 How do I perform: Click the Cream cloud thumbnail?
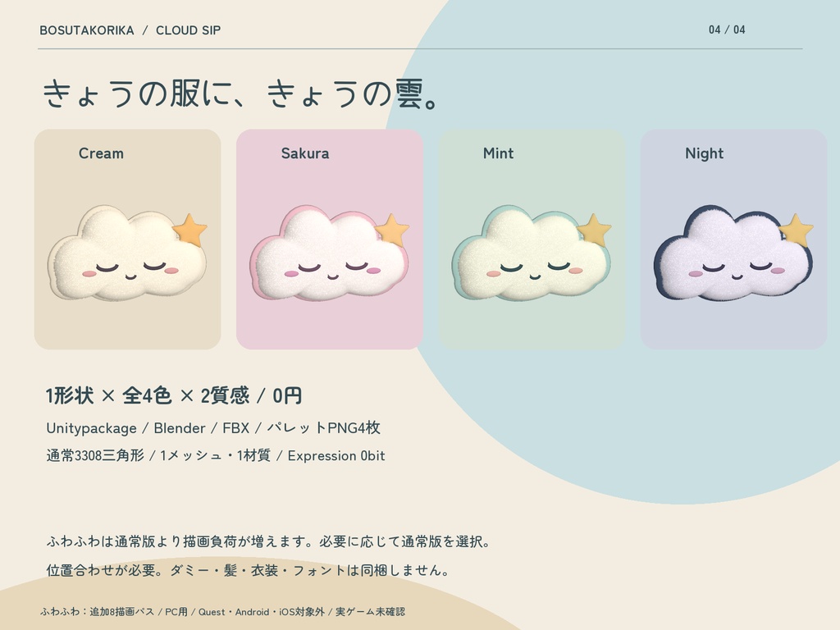click(127, 253)
